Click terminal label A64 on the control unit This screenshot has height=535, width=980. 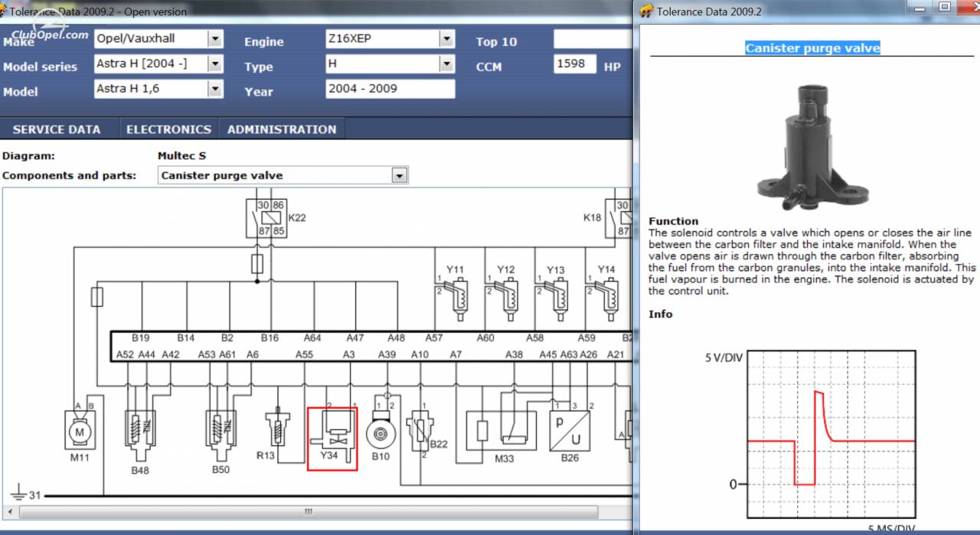tap(312, 338)
